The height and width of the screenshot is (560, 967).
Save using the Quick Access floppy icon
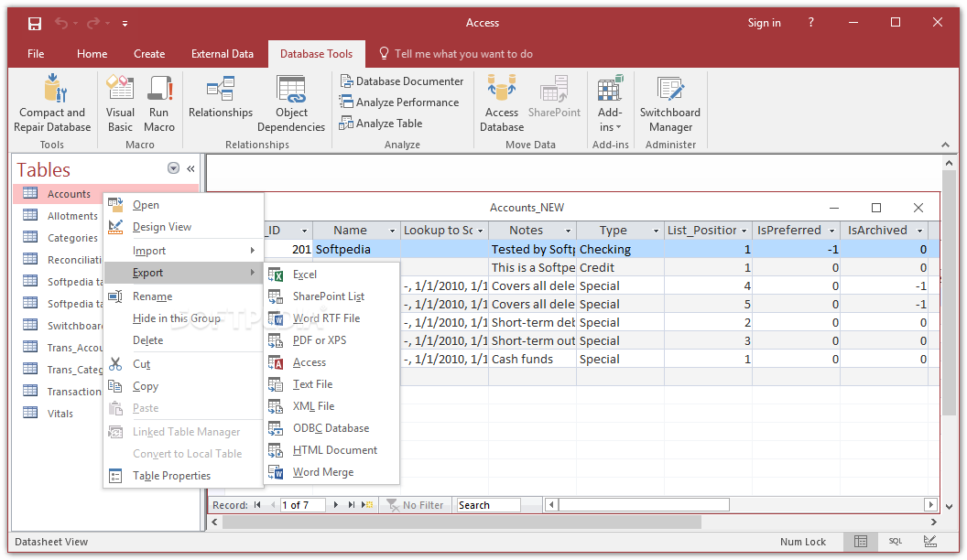click(35, 23)
